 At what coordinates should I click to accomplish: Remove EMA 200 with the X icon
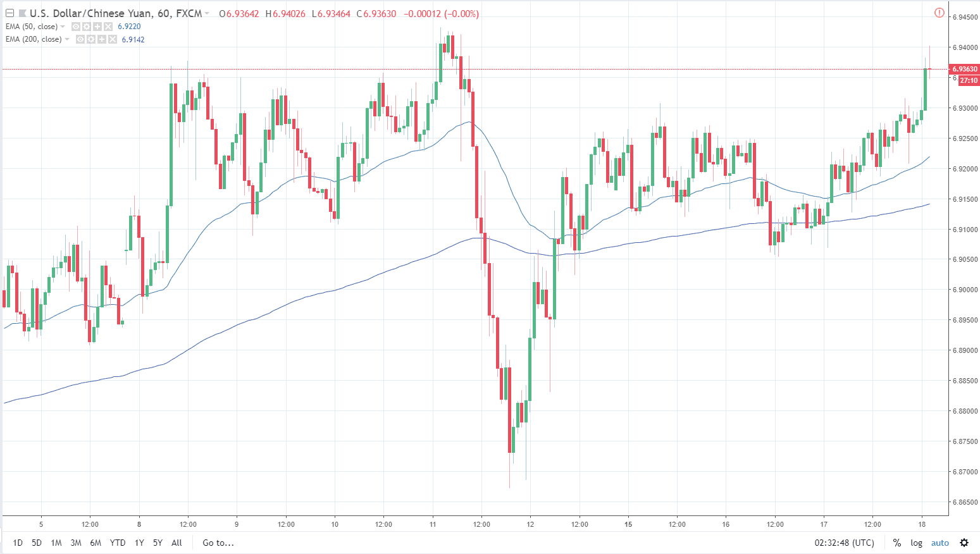[113, 39]
